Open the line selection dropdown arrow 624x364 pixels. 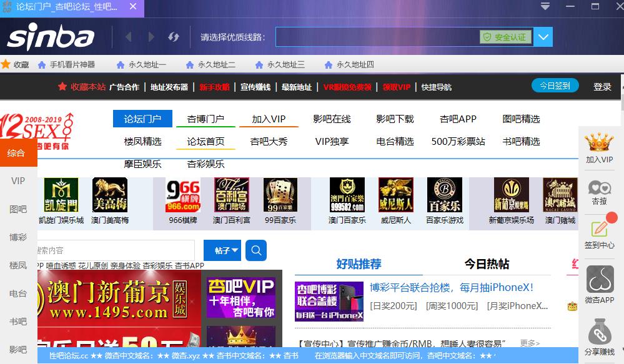point(543,37)
